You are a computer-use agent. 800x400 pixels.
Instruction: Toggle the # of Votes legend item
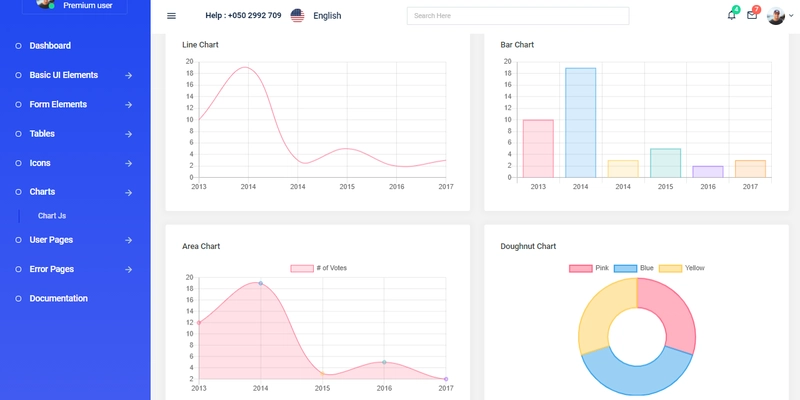(x=318, y=268)
